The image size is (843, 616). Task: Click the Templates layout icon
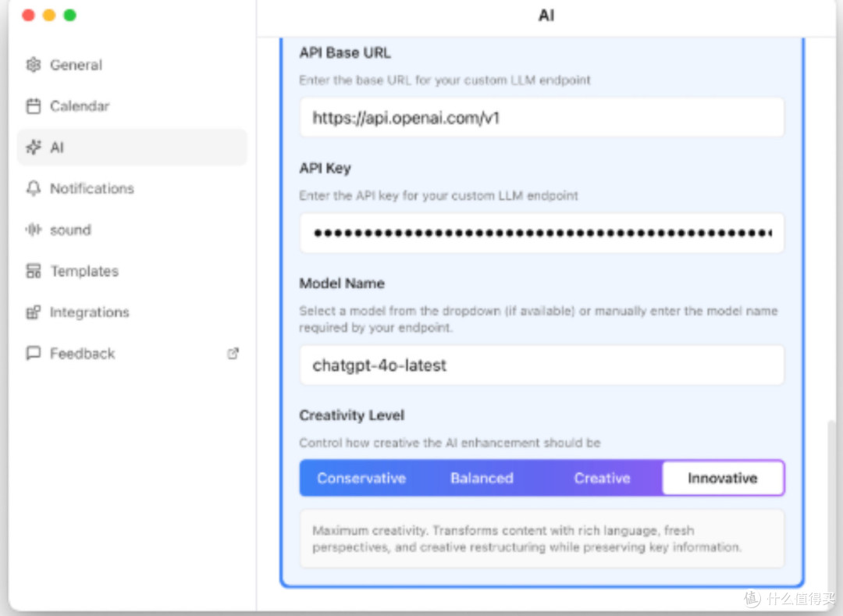click(x=34, y=271)
